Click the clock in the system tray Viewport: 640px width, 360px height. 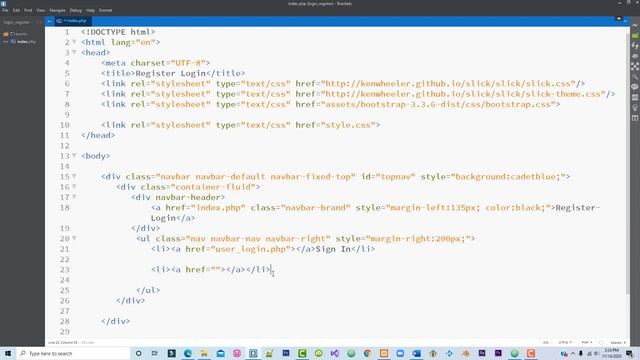611,353
